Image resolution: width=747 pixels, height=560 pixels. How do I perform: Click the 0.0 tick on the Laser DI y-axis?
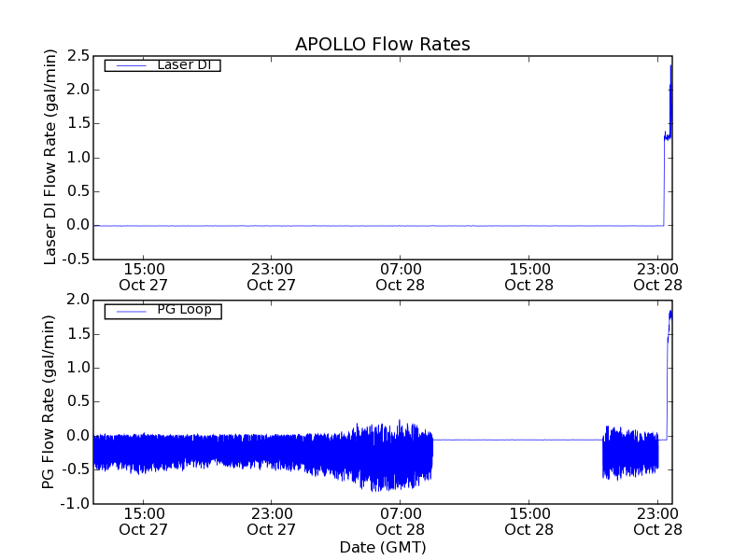[78, 225]
